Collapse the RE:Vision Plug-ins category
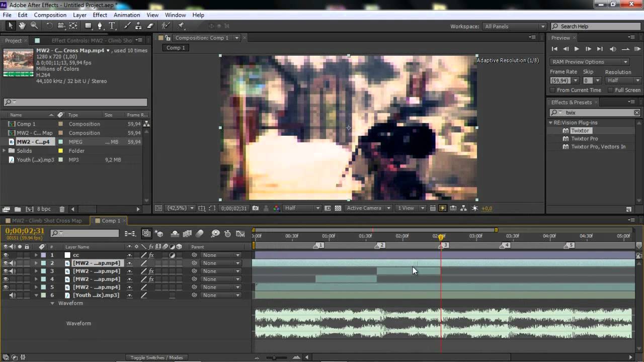Image resolution: width=644 pixels, height=362 pixels. pyautogui.click(x=551, y=123)
